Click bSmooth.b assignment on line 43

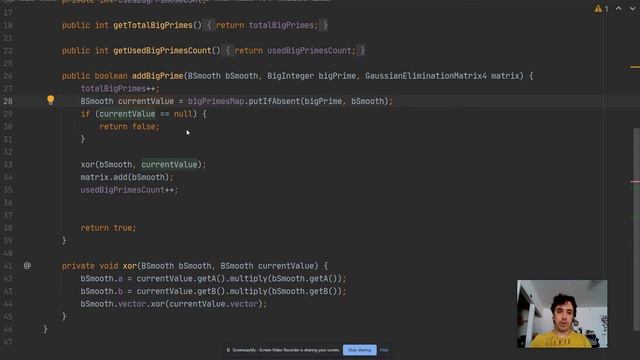[x=213, y=291]
